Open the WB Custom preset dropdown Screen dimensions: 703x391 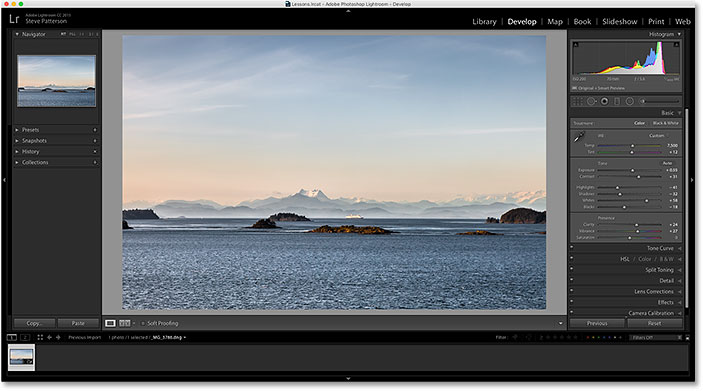pos(658,135)
